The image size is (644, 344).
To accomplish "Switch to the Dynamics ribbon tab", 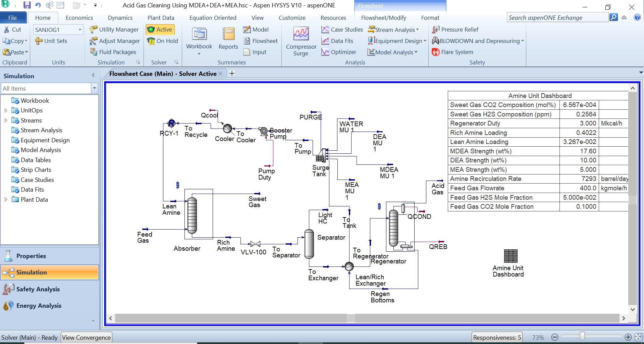I will 120,18.
